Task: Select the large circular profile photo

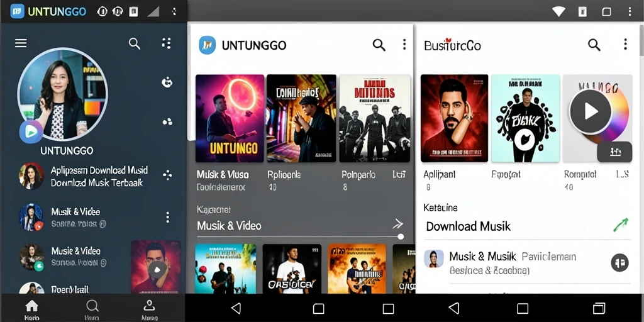Action: click(63, 94)
